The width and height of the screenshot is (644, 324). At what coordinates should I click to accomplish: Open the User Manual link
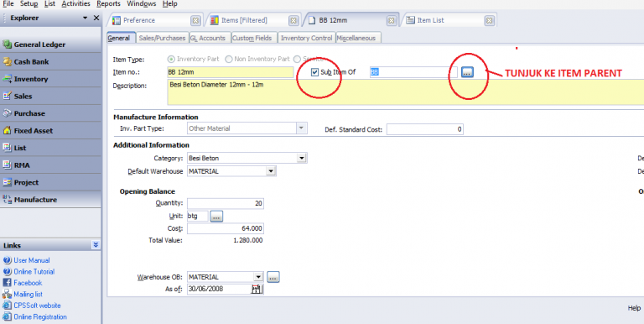click(32, 260)
